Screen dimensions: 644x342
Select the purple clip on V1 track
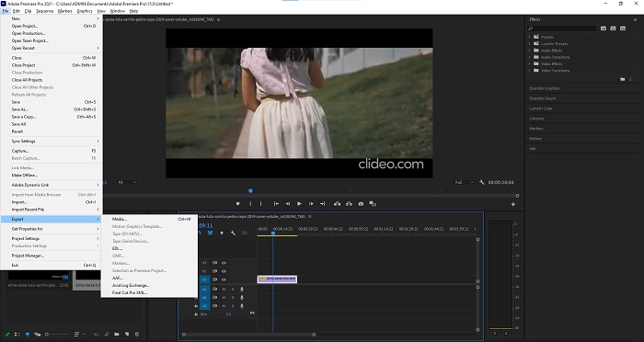coord(277,279)
